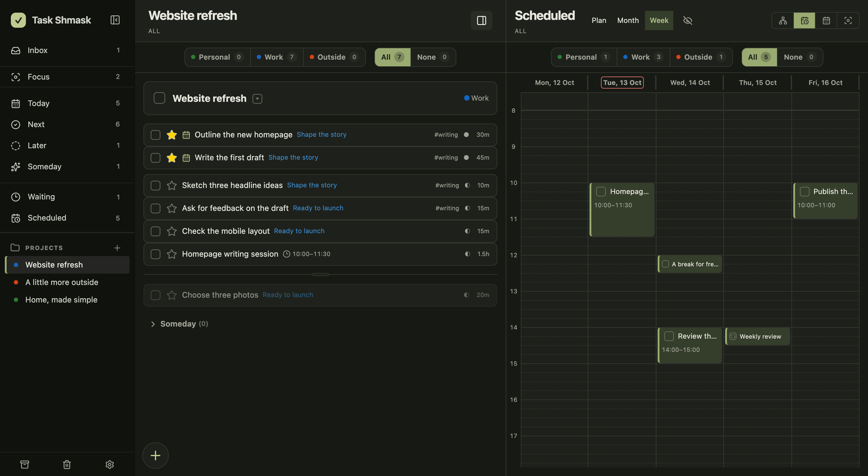Star the Choose three photos task
Screen dimensions: 868x476
pyautogui.click(x=171, y=295)
